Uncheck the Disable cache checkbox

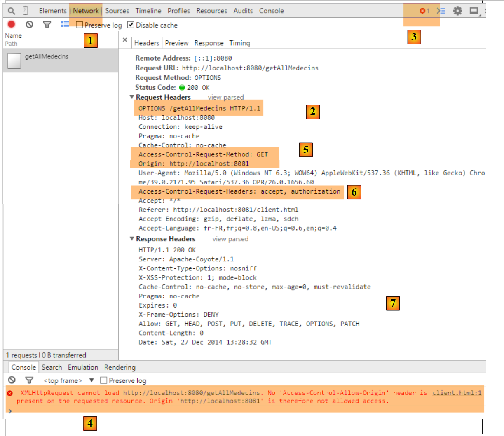(x=131, y=25)
